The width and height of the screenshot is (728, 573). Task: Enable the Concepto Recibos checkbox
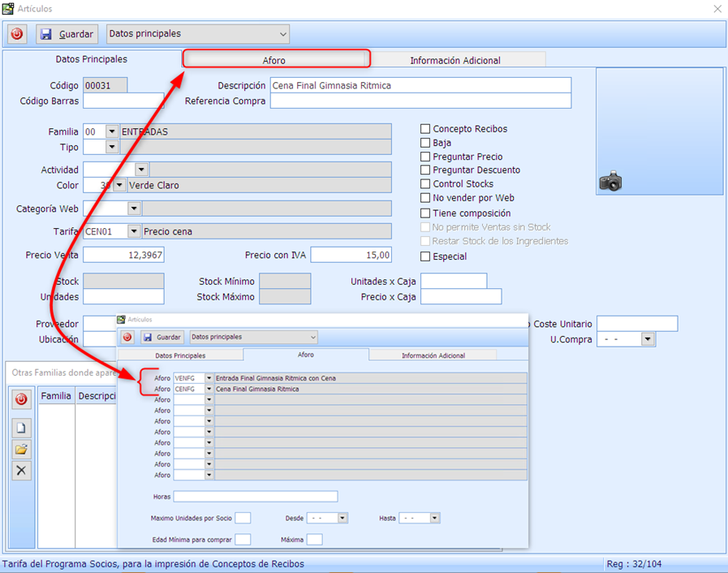425,129
